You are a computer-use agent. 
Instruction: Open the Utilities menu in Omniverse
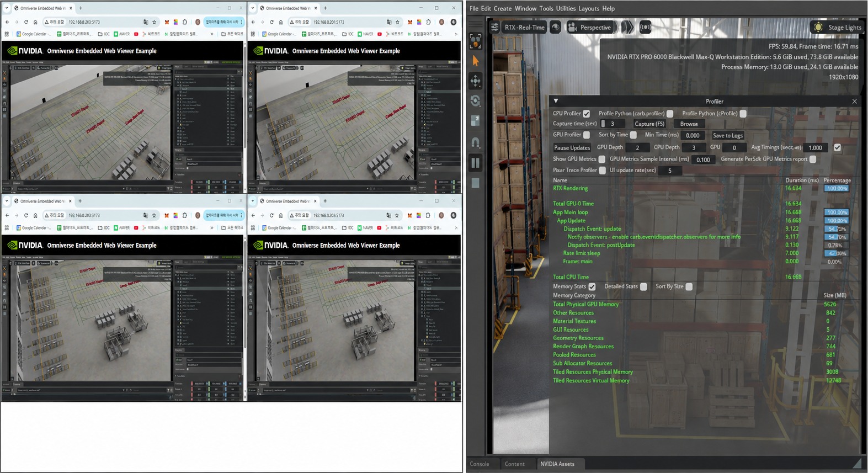coord(566,8)
